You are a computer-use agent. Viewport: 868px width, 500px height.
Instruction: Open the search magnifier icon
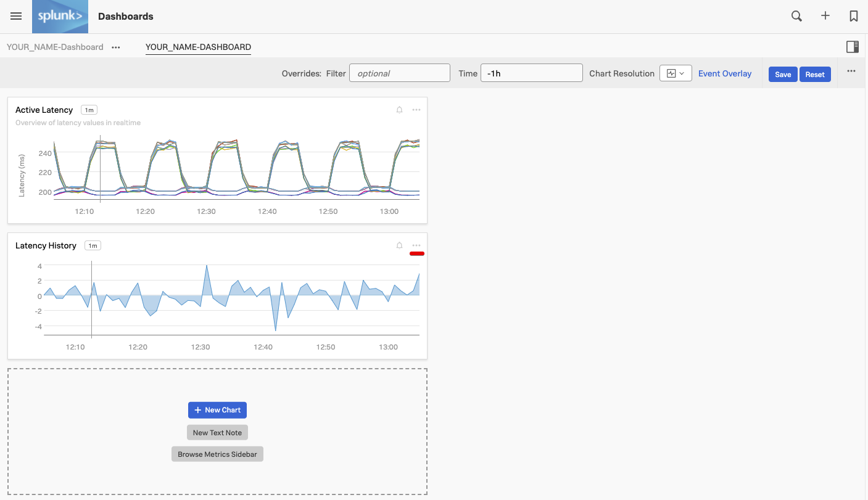pyautogui.click(x=796, y=17)
